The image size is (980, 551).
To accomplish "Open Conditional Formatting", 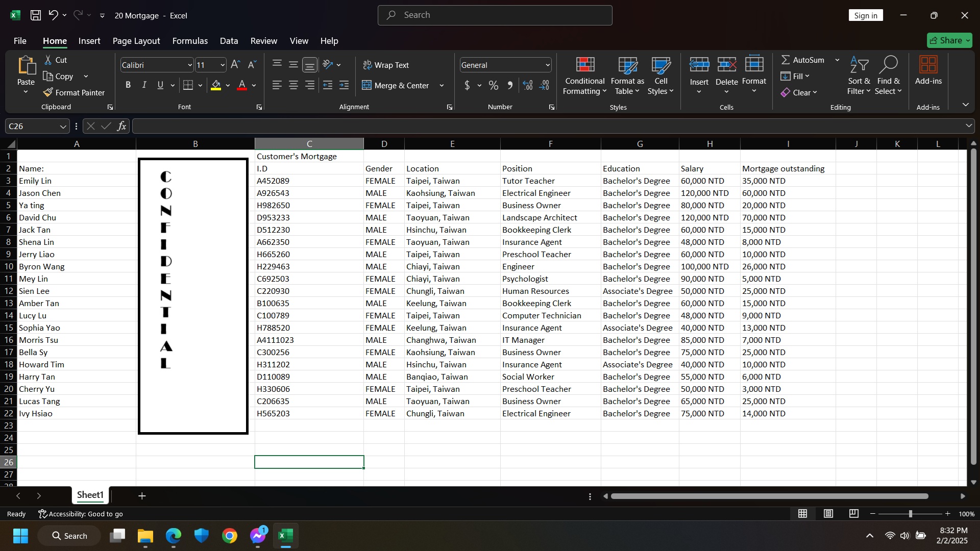I will point(585,76).
